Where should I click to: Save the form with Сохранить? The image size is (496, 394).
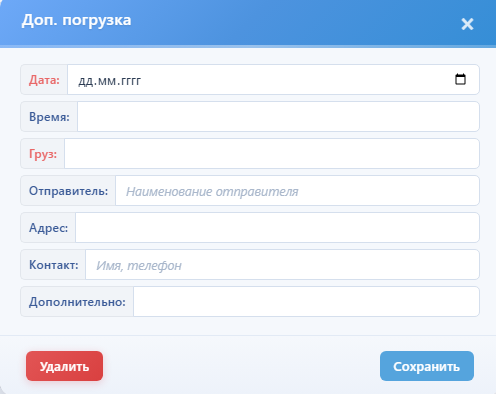point(427,366)
